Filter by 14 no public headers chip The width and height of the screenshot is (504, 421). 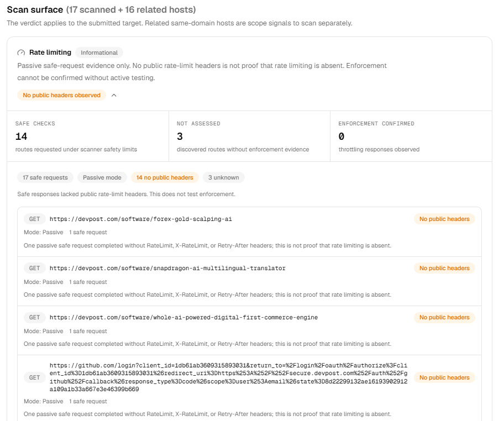tap(165, 177)
